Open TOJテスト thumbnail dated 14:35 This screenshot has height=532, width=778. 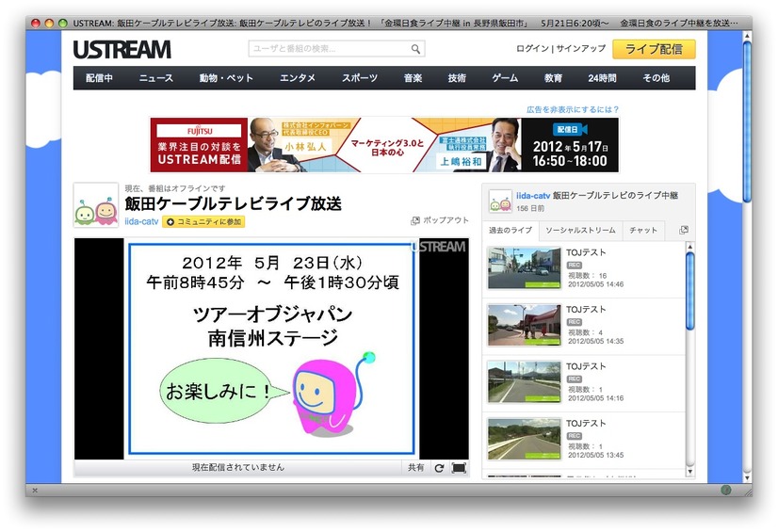point(525,325)
